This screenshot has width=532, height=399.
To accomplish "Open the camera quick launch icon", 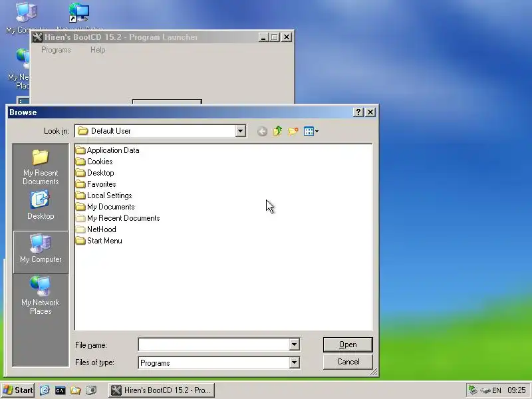I will tap(91, 390).
